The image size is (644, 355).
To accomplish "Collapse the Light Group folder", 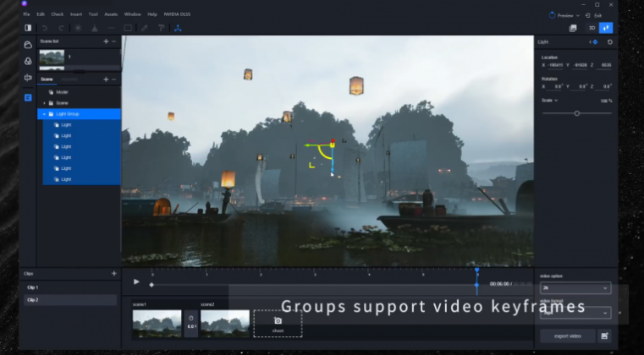I will 44,114.
